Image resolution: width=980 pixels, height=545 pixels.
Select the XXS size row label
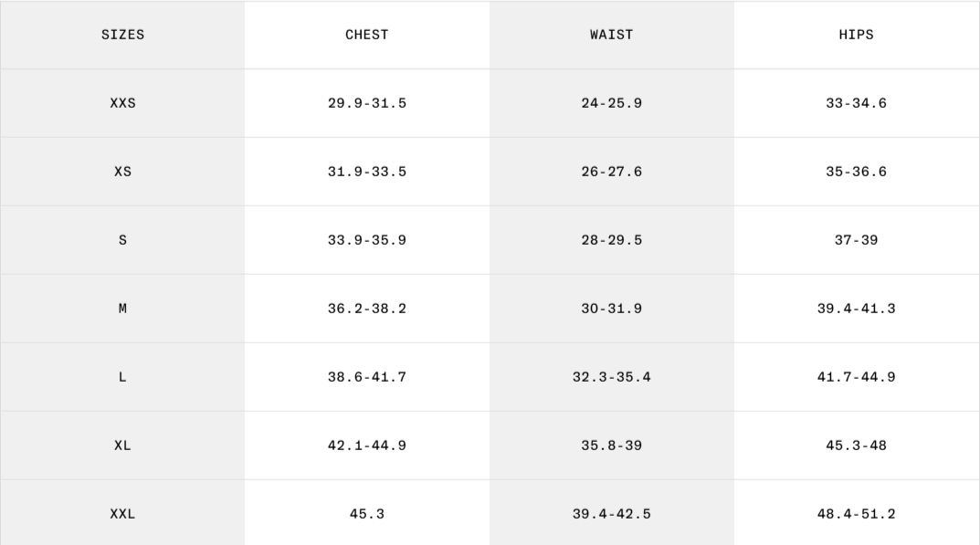122,103
